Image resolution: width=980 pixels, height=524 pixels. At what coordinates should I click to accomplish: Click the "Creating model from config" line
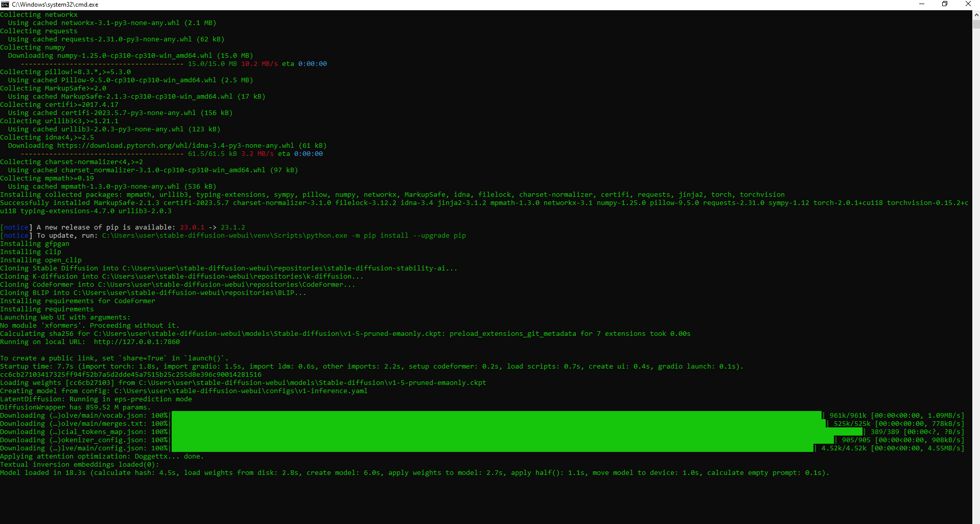[184, 391]
